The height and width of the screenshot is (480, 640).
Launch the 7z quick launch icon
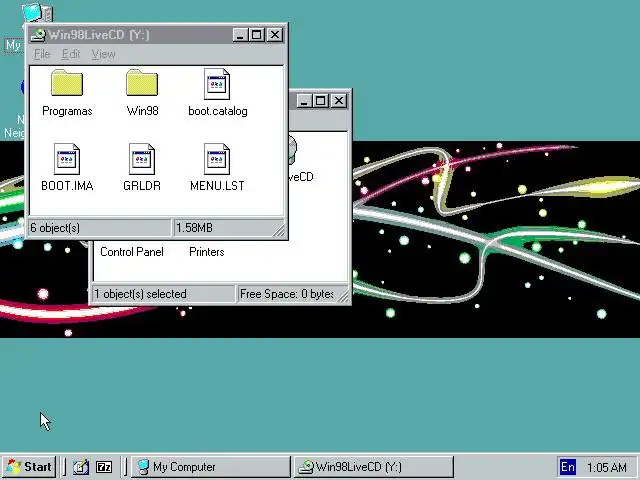tap(104, 467)
